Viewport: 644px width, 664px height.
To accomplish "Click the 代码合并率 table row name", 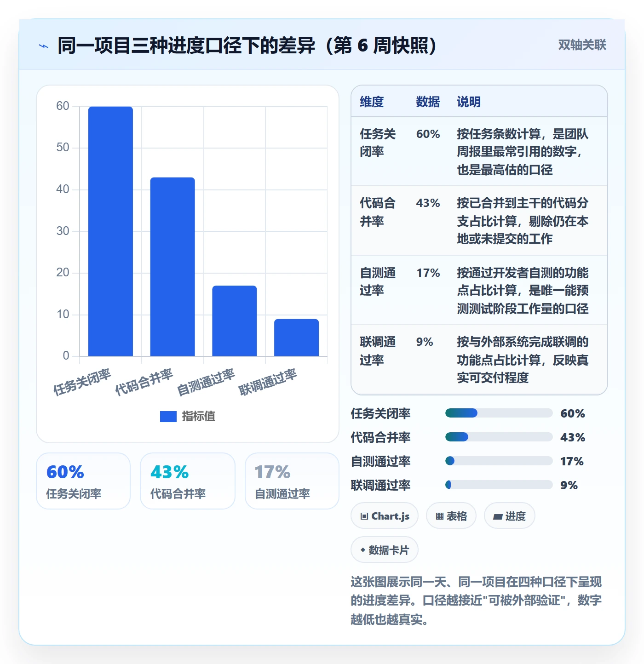I will tap(378, 212).
